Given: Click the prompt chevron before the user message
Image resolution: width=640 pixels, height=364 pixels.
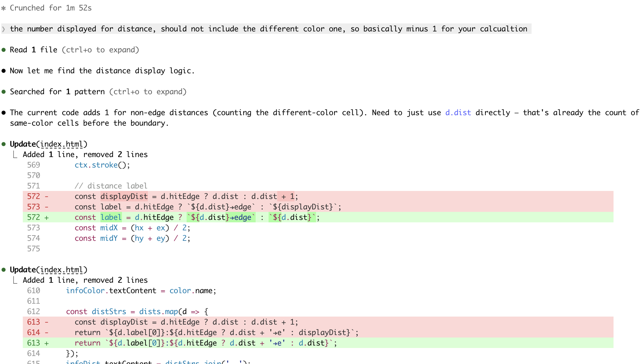Looking at the screenshot, I should pos(4,29).
